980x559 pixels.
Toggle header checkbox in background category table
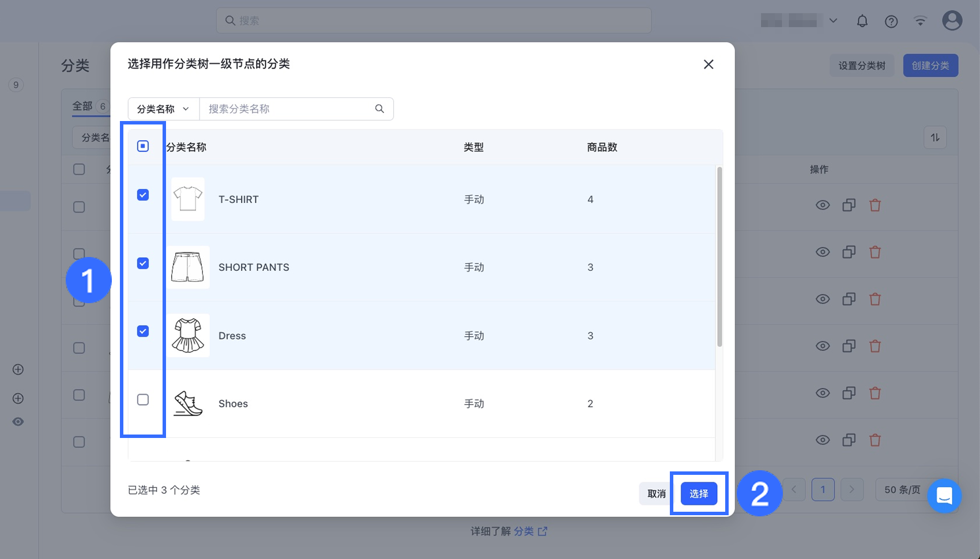point(79,169)
